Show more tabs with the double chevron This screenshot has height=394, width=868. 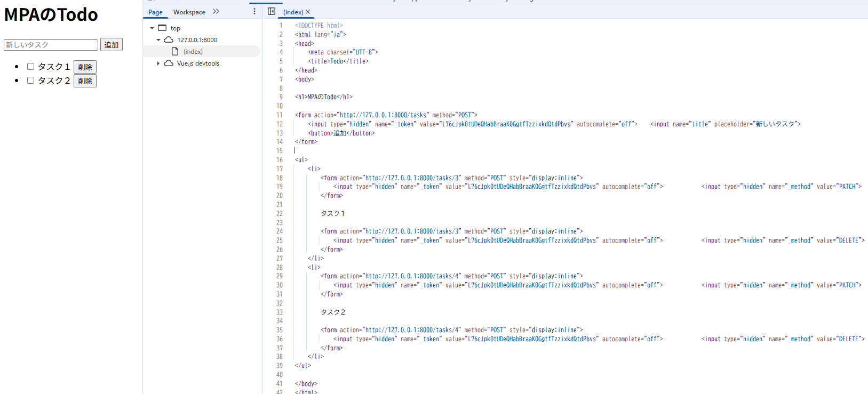coord(216,12)
